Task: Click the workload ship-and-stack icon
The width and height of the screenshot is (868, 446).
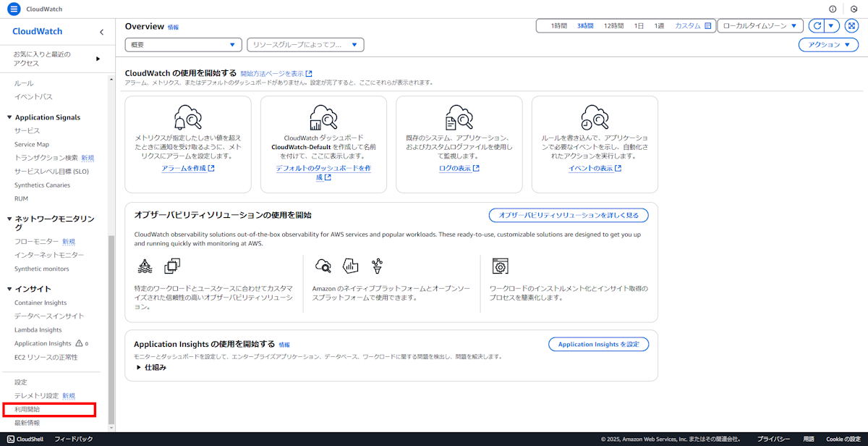Action: click(158, 266)
